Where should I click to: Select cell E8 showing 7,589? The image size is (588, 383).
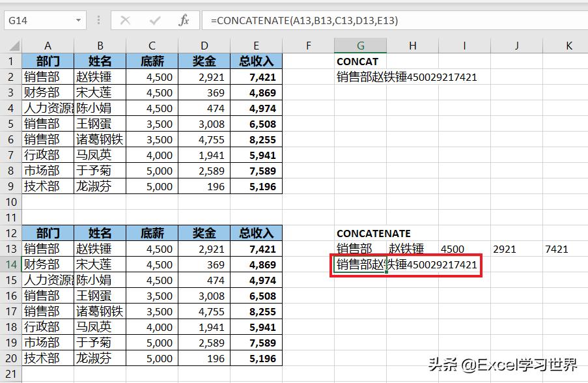256,171
